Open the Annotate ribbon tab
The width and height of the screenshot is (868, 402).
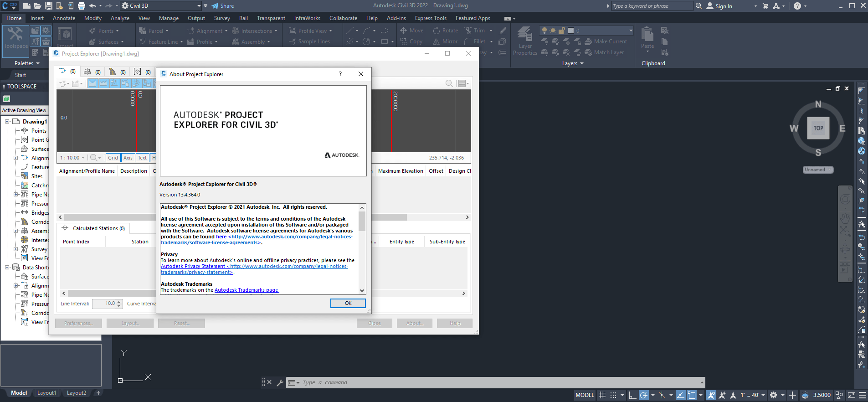pyautogui.click(x=64, y=18)
